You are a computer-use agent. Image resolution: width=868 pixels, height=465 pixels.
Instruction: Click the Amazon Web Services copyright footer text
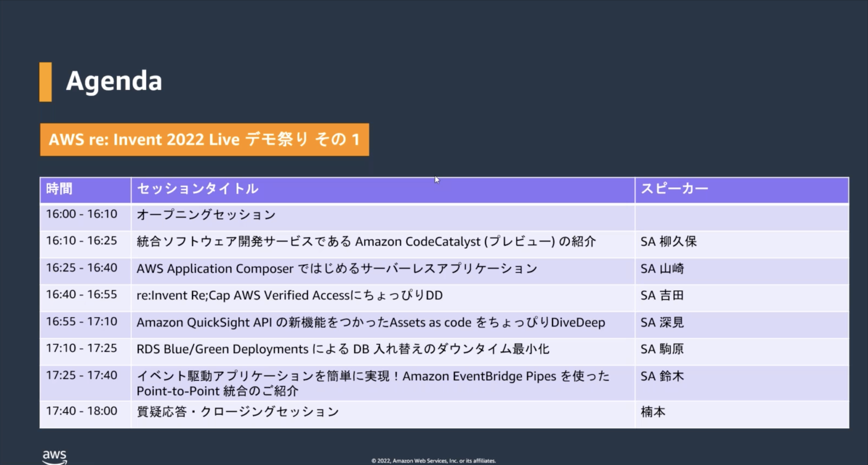433,461
